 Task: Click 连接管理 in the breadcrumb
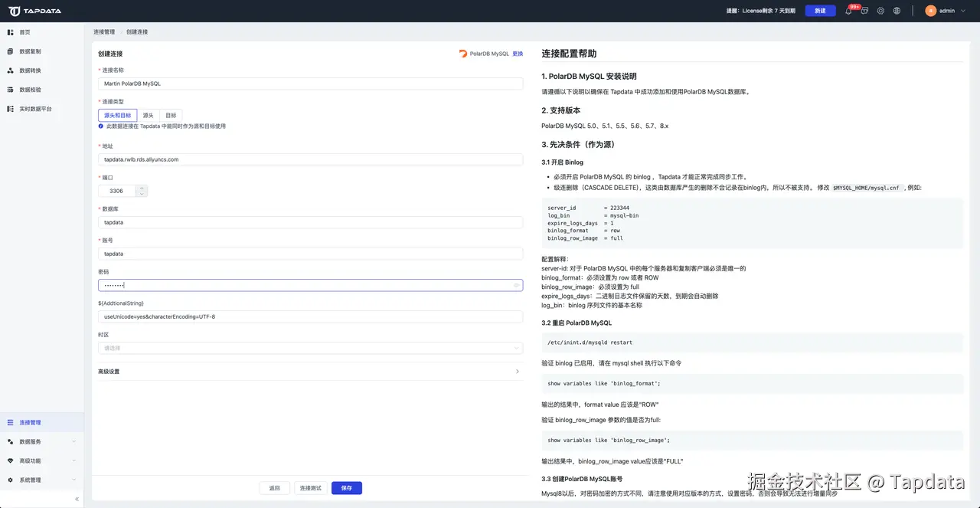pos(104,32)
